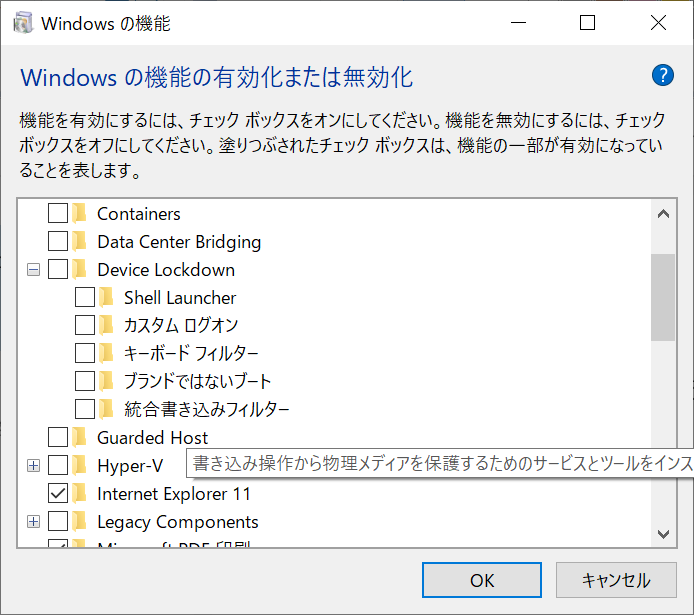This screenshot has width=694, height=615.
Task: Click the Data Center Bridging folder icon
Action: [x=79, y=241]
